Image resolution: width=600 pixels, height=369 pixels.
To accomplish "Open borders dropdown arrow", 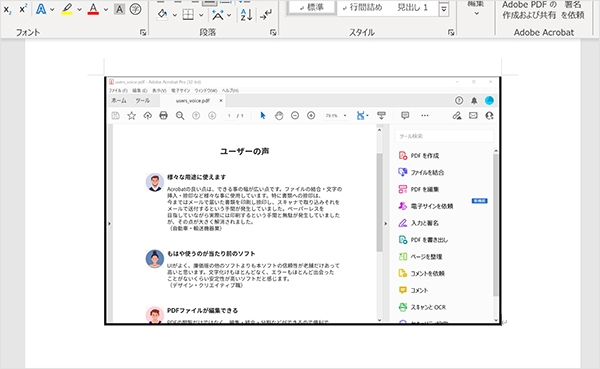I will click(201, 15).
